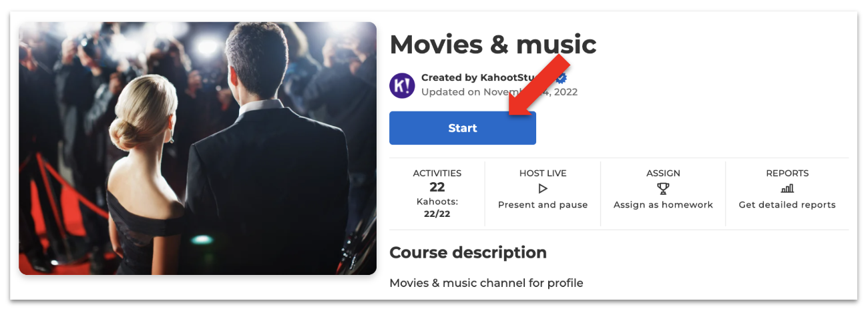
Task: Click the Kahoot! purple avatar logo
Action: click(402, 85)
